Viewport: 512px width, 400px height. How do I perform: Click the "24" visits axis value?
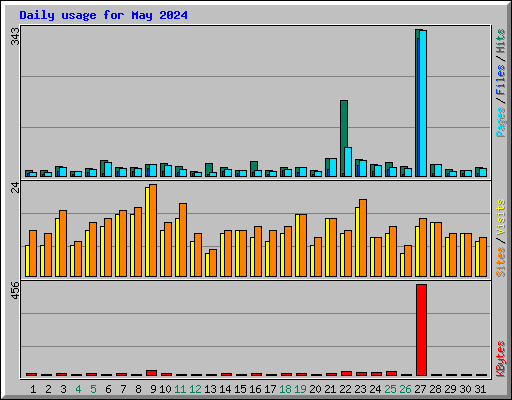[15, 188]
